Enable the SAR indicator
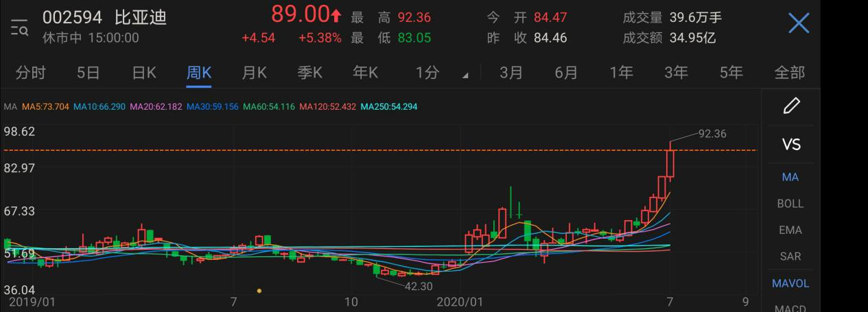868x312 pixels. tap(790, 256)
